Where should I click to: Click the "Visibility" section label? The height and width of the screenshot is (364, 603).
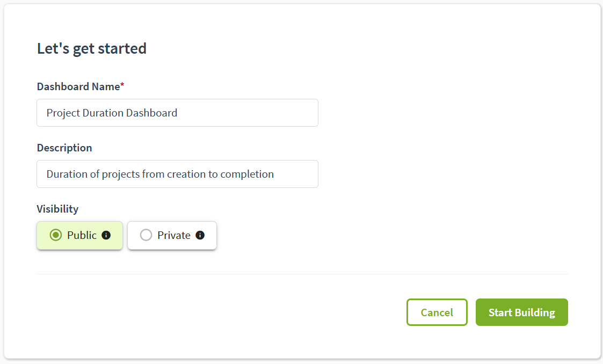pos(57,209)
